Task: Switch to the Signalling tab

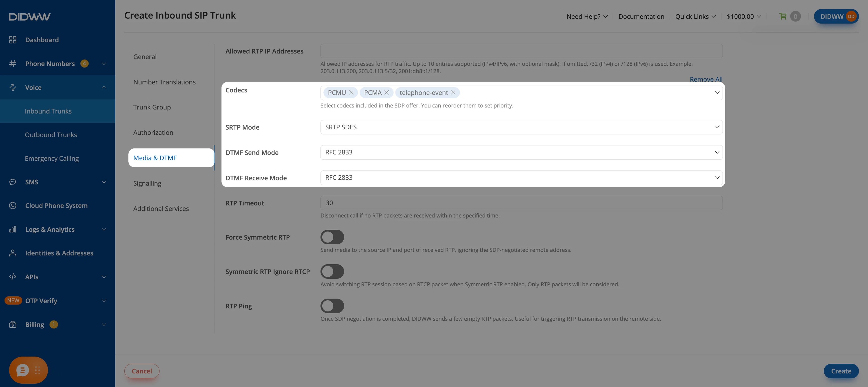Action: coord(147,183)
